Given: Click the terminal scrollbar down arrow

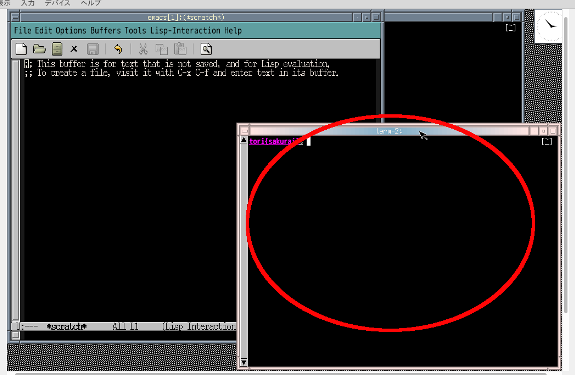Looking at the screenshot, I should (243, 362).
